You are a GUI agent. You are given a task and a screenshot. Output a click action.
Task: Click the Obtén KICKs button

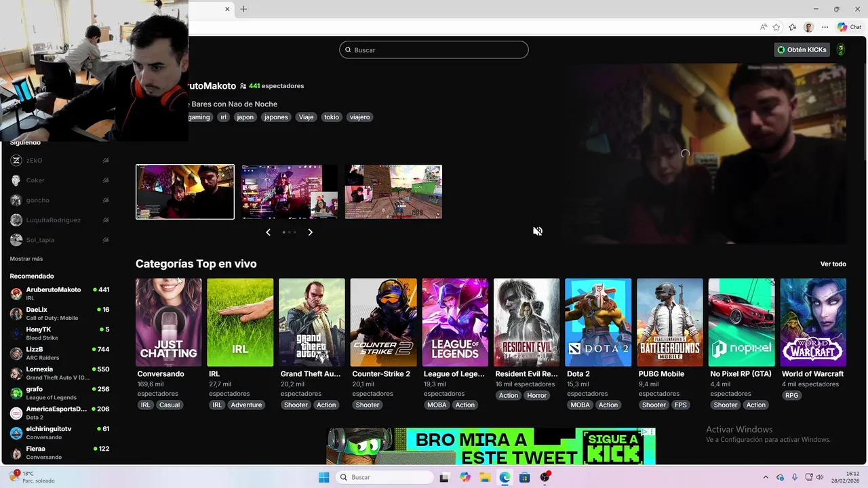click(802, 49)
